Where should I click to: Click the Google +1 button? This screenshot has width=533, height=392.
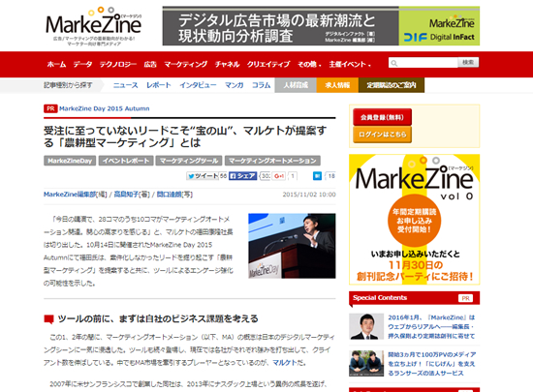click(279, 176)
